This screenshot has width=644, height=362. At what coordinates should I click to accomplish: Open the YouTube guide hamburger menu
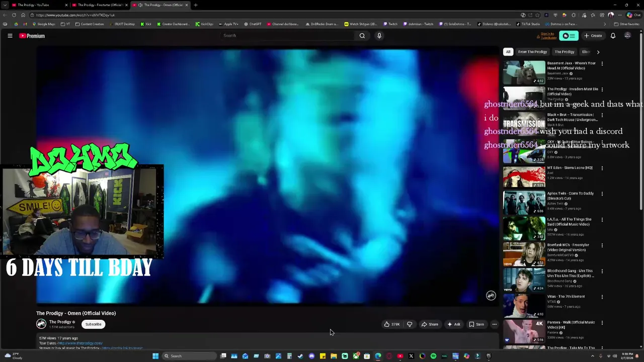click(10, 36)
